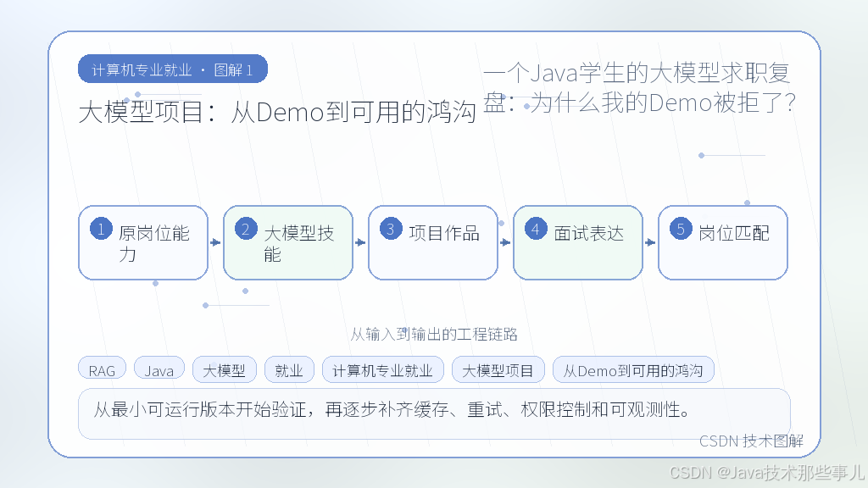The image size is (868, 488).
Task: Click the '从Demo到可用的鸿沟' tag
Action: tap(633, 370)
